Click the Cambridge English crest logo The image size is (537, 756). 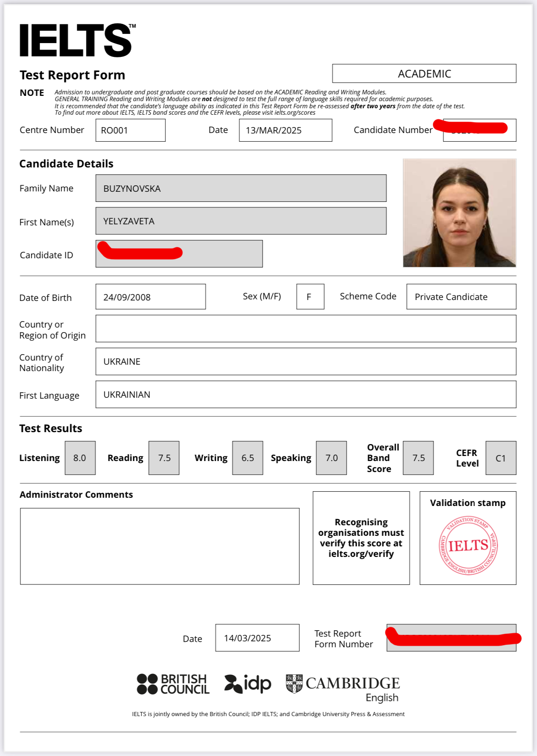tap(342, 688)
